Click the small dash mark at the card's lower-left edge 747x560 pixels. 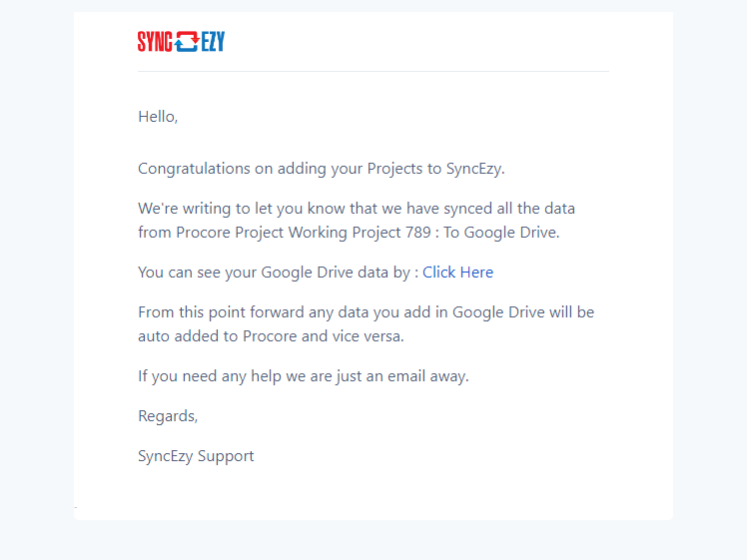[76, 508]
